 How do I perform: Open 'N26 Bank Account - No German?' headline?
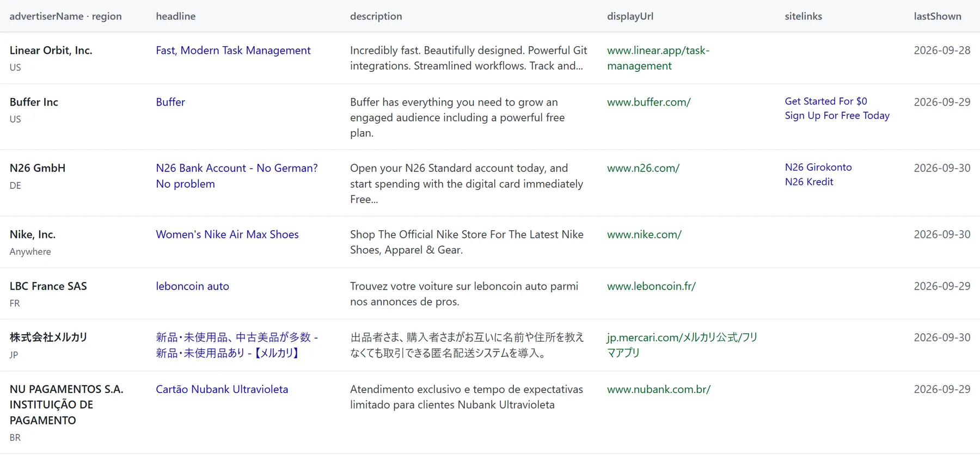237,176
